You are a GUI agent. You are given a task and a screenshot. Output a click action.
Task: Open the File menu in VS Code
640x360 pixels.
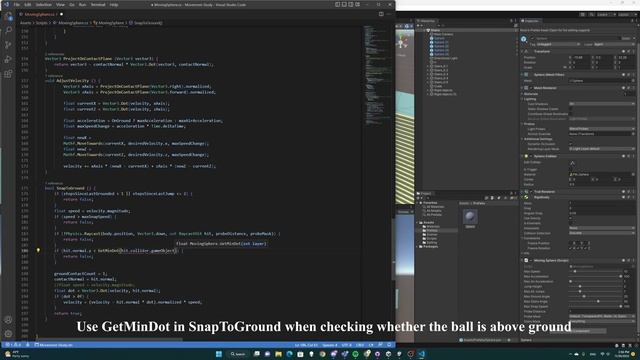[x=17, y=4]
